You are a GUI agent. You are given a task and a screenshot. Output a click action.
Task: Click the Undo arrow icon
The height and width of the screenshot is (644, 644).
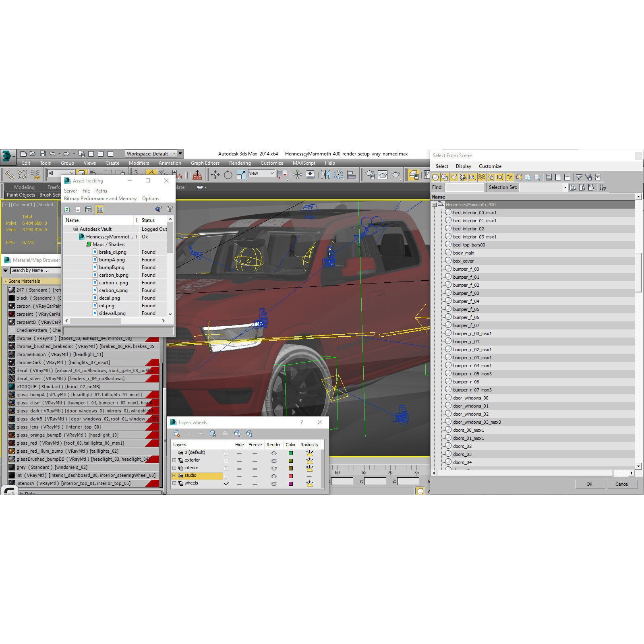[x=52, y=154]
